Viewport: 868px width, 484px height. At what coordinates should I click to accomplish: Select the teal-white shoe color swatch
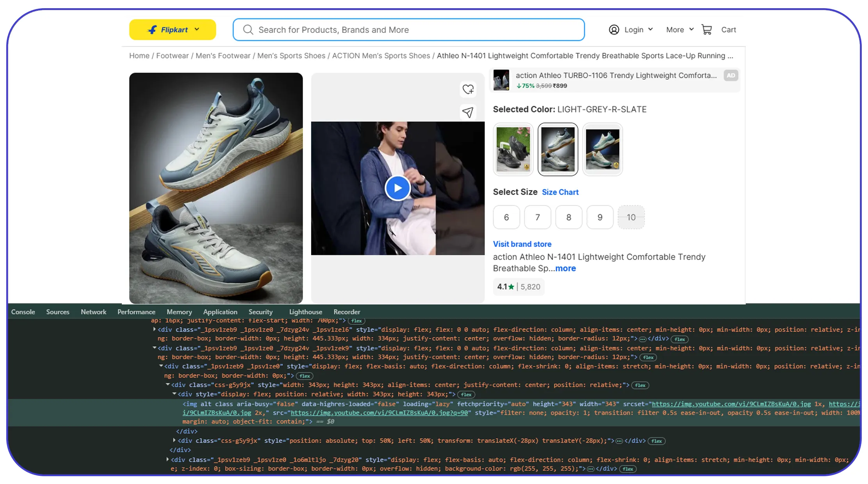coord(602,149)
